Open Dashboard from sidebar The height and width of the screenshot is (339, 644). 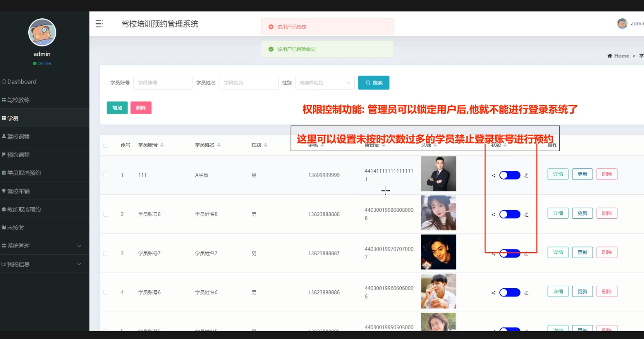(x=45, y=81)
